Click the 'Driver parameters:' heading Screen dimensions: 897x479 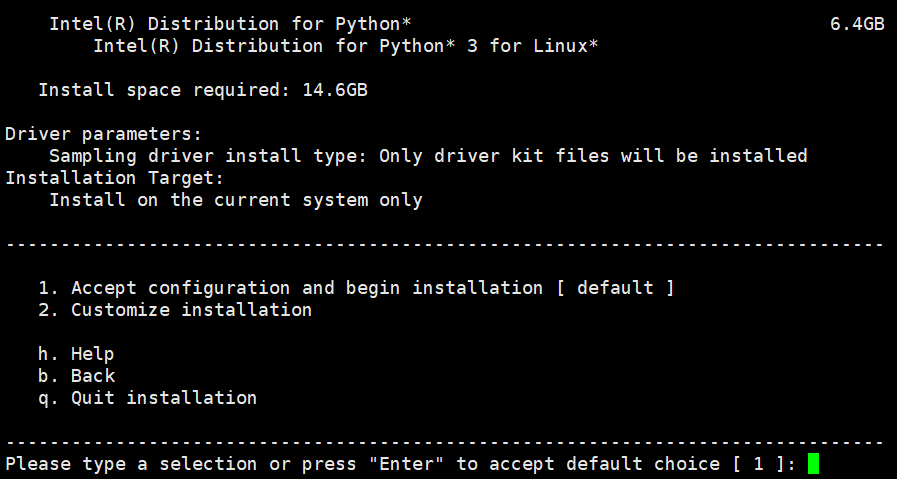tap(104, 134)
